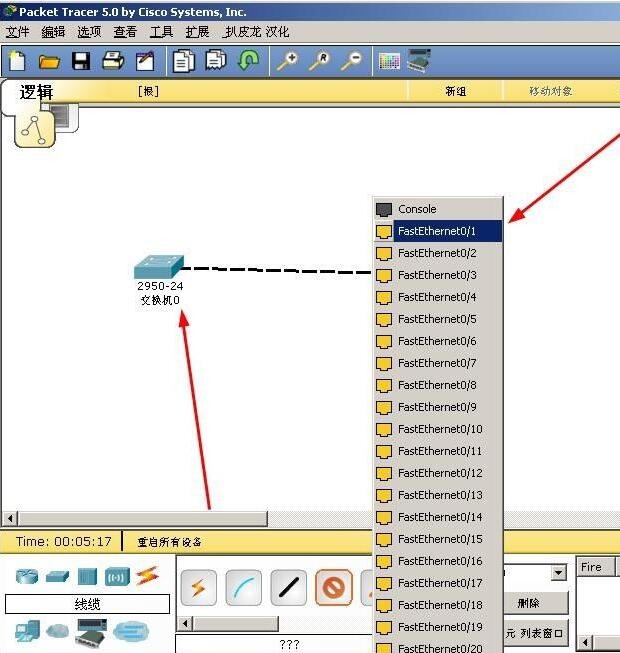Open the Custom Devices dialog icon

coord(419,61)
